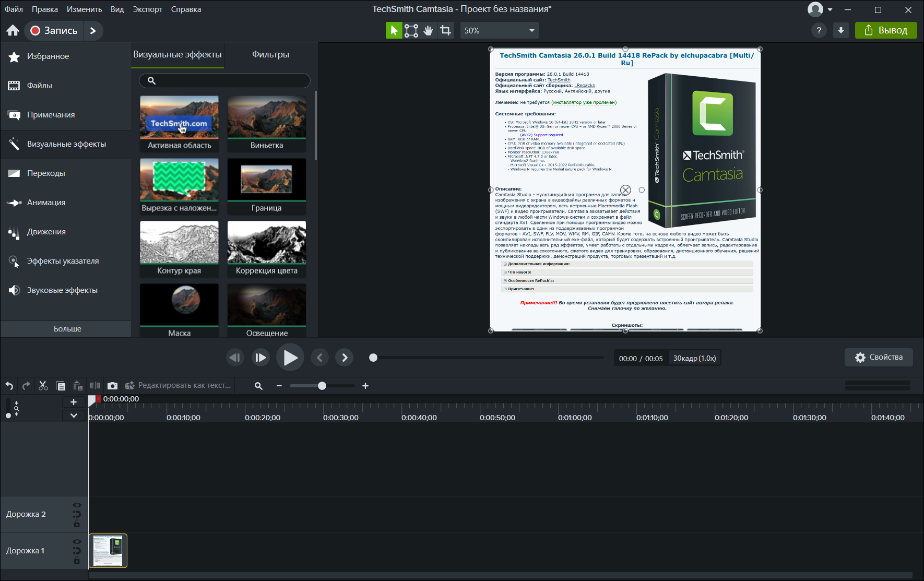Paste media on the timeline

(78, 386)
